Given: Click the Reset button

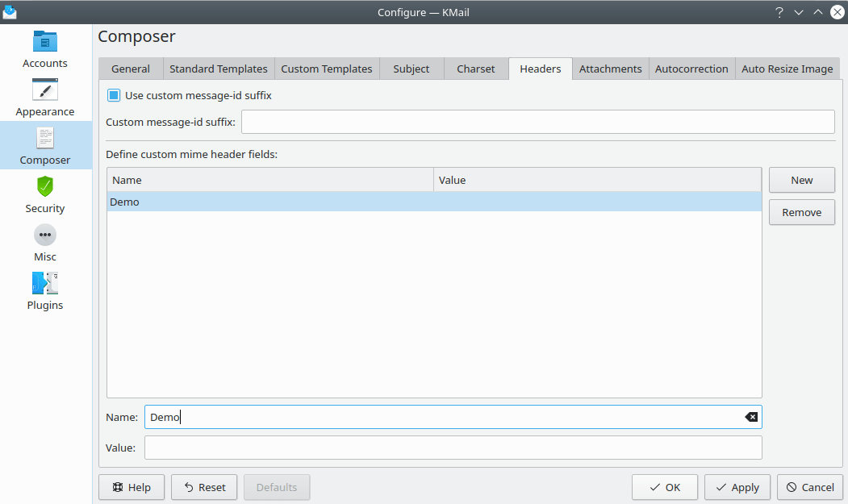Looking at the screenshot, I should tap(204, 487).
